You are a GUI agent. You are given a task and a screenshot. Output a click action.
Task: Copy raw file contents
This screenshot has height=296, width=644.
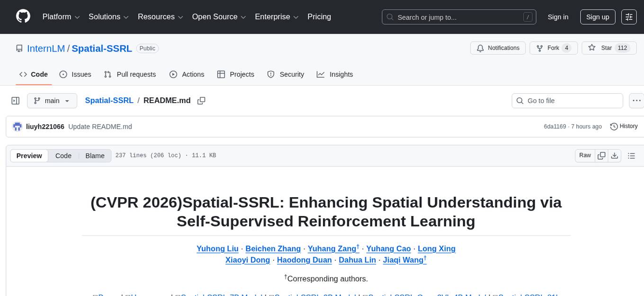pyautogui.click(x=601, y=155)
